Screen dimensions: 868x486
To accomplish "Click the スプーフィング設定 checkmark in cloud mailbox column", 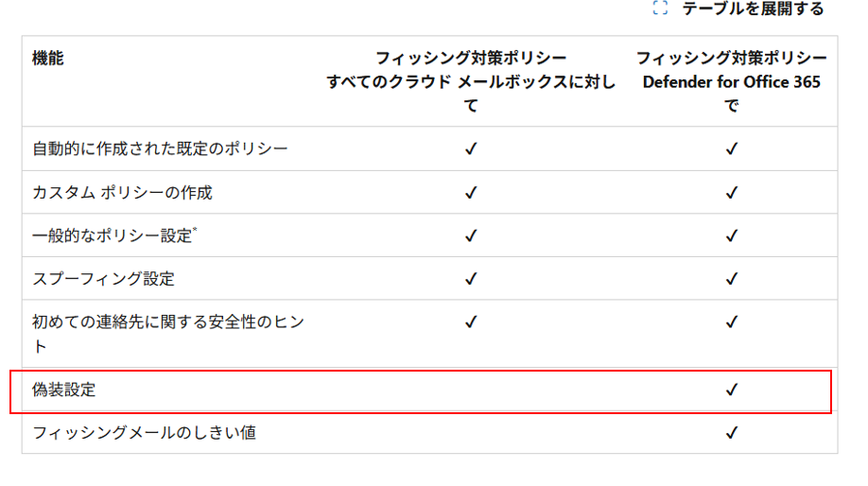I will coord(471,279).
